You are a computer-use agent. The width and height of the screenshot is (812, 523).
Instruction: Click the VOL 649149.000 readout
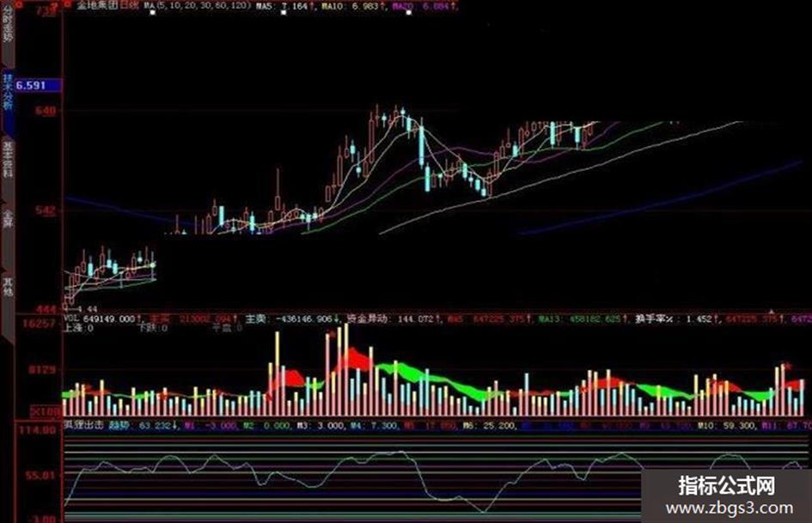[x=101, y=319]
